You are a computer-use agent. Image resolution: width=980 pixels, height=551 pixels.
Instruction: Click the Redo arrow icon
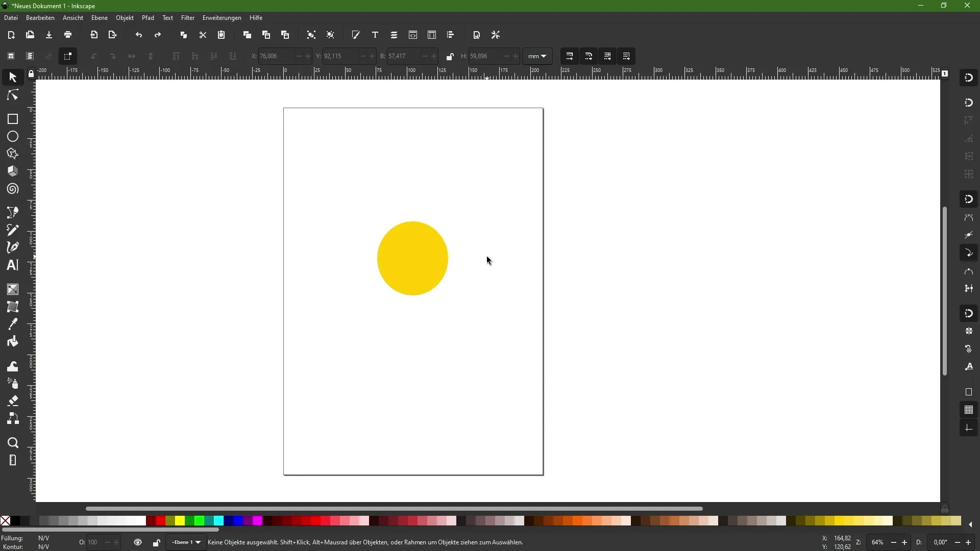click(158, 35)
